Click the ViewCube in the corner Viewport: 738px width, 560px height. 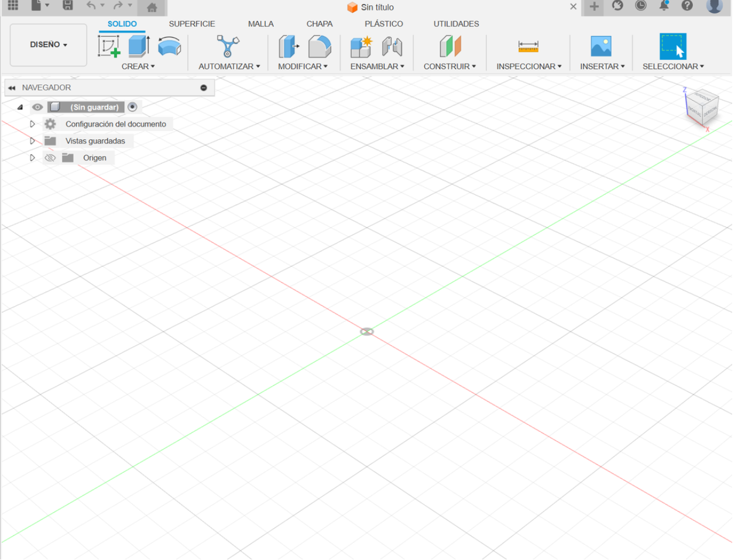[x=702, y=108]
